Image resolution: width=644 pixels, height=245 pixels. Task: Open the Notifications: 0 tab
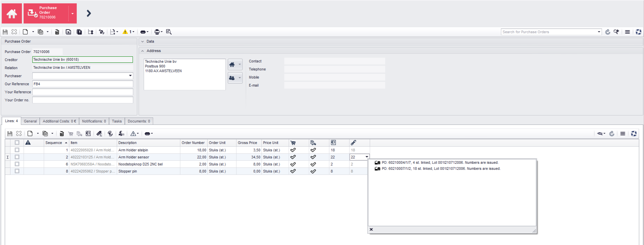(94, 121)
